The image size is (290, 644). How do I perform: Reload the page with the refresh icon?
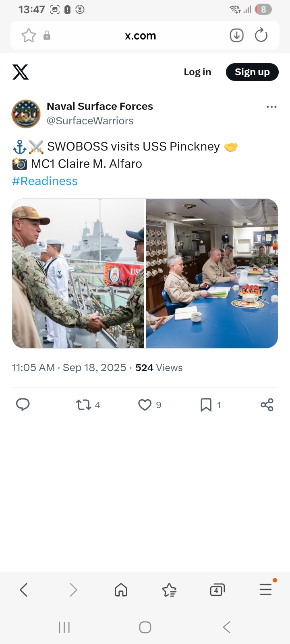pyautogui.click(x=261, y=35)
